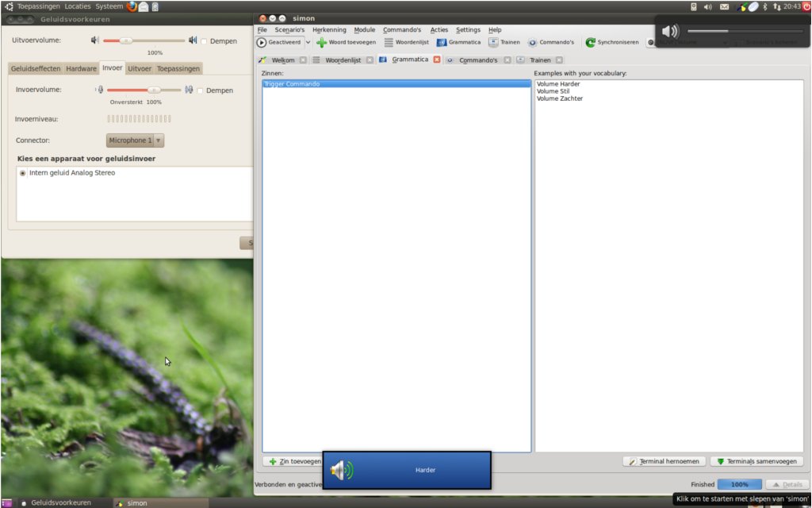Expand the arrow next to Geactiveerd
Viewport: 812px width, 508px height.
(308, 43)
